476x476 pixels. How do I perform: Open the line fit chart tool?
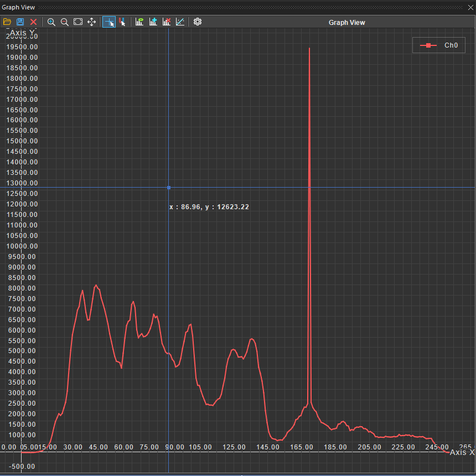(180, 22)
